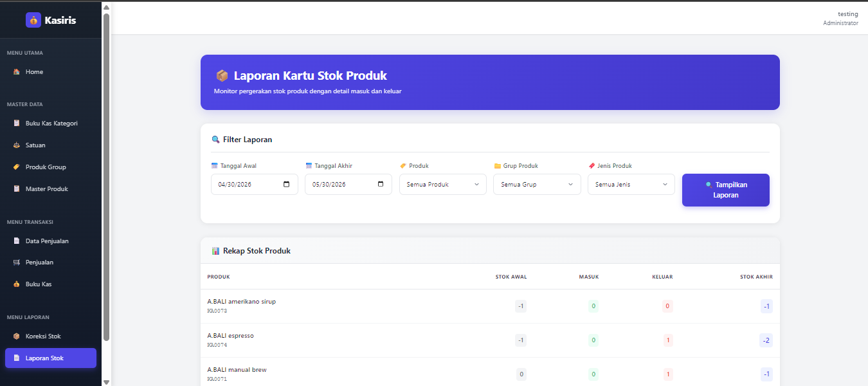This screenshot has width=868, height=386.
Task: Click the Stok Awal value 0 for manual brew
Action: coord(521,374)
